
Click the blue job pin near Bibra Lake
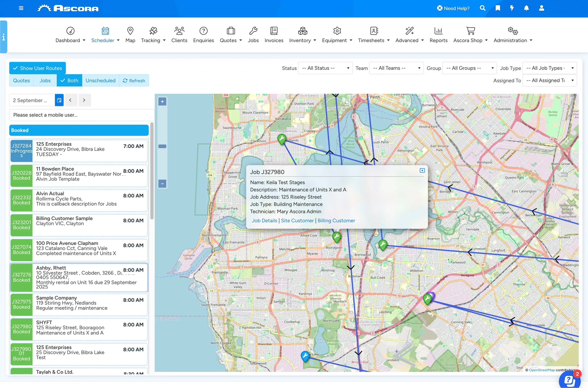305,356
